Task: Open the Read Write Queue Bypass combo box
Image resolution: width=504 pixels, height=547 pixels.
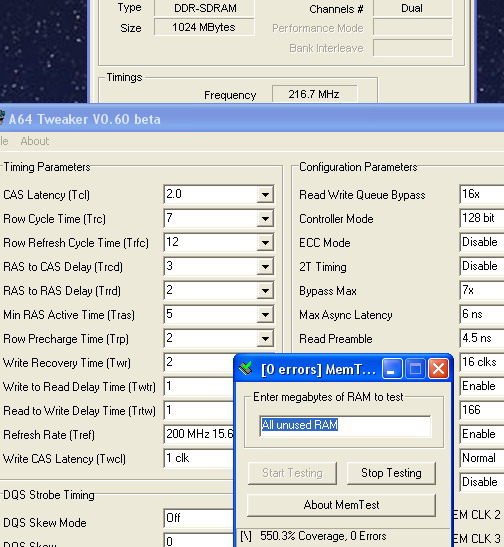Action: (x=482, y=194)
